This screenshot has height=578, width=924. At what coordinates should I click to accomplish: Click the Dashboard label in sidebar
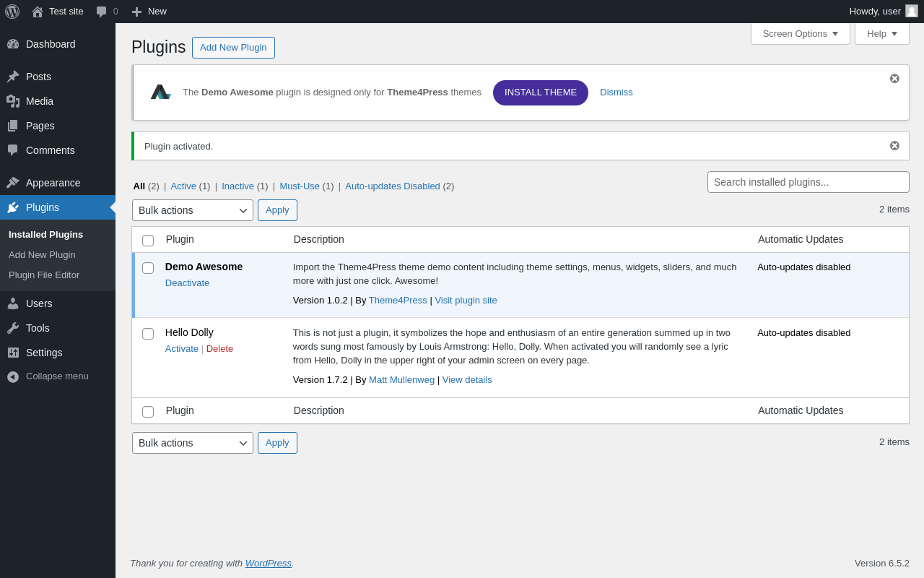[51, 44]
